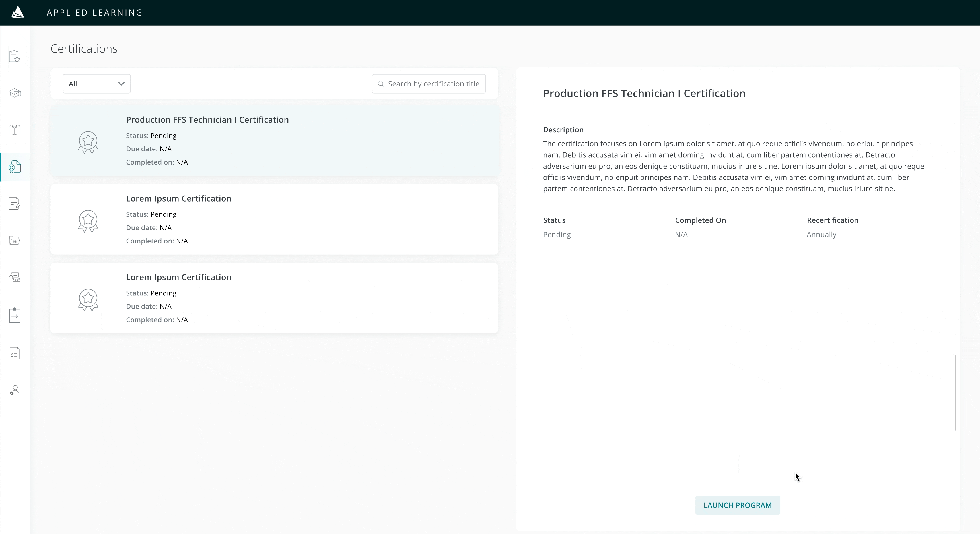Select the certifications document sidebar icon

(x=14, y=167)
